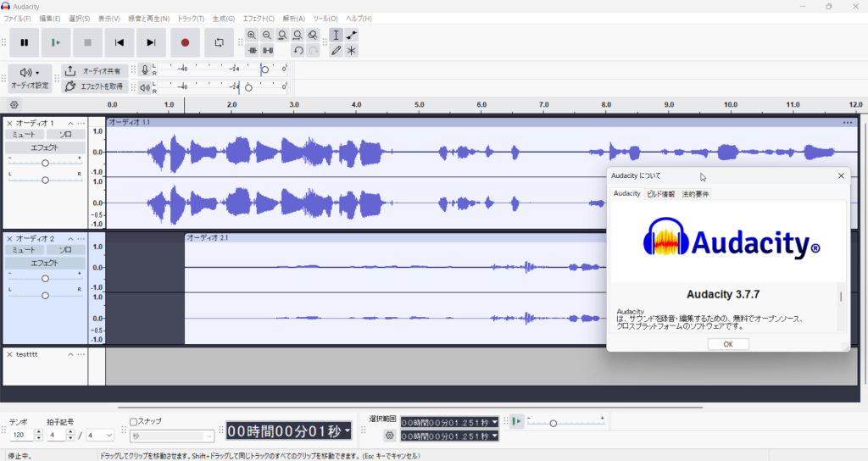
Task: Open オーディオ 1 track options menu
Action: (x=81, y=123)
